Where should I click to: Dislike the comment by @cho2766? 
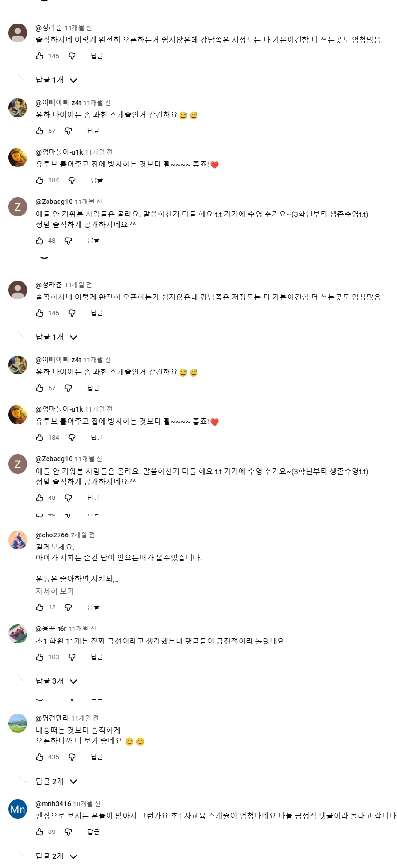pos(68,607)
